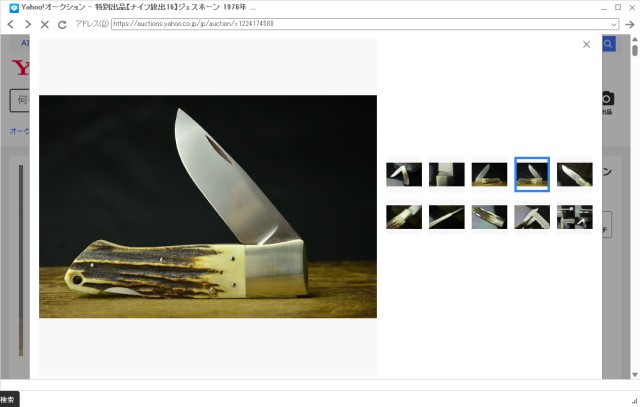640x407 pixels.
Task: Click the search keyword box behind overlay
Action: 20,100
